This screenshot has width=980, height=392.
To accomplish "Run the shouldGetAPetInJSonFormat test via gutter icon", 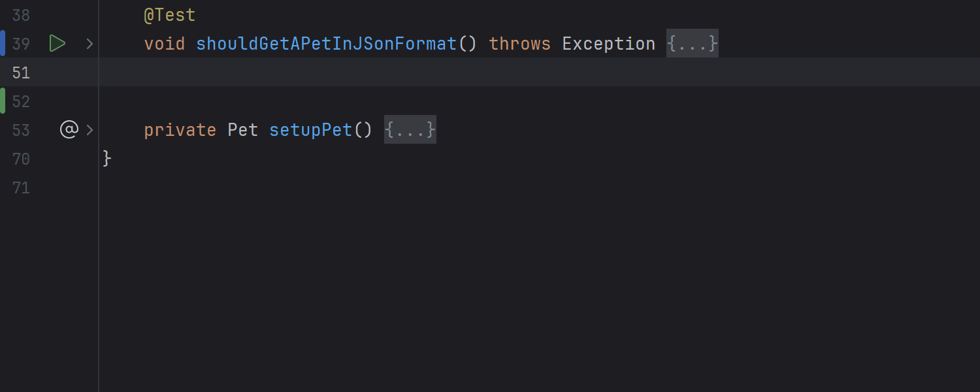I will coord(57,44).
